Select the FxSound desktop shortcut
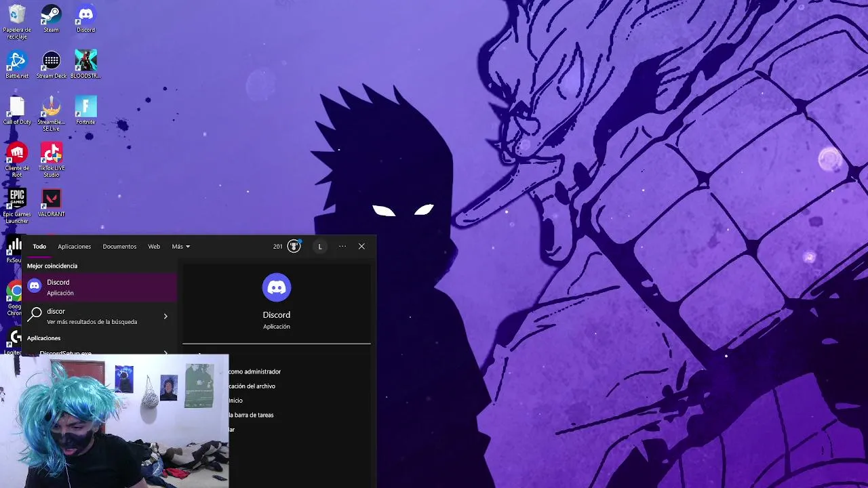 [x=14, y=249]
